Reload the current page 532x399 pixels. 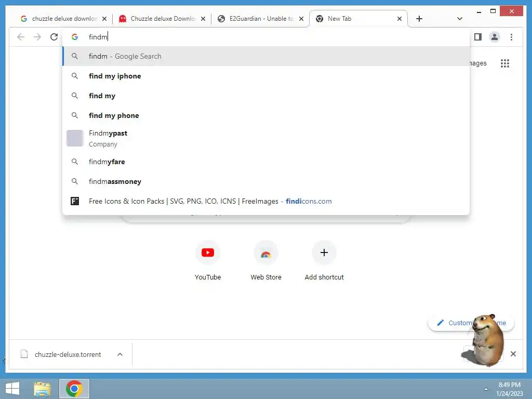pos(54,37)
